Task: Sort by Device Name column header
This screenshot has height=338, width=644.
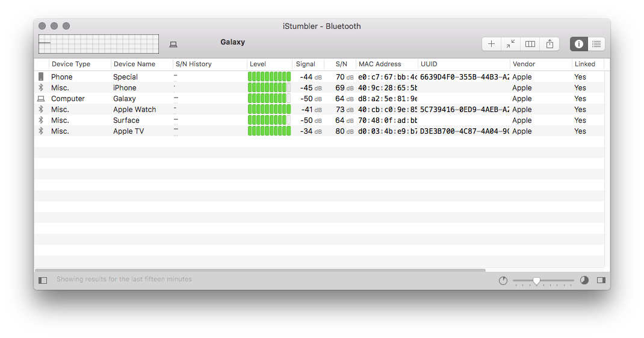Action: pyautogui.click(x=134, y=64)
